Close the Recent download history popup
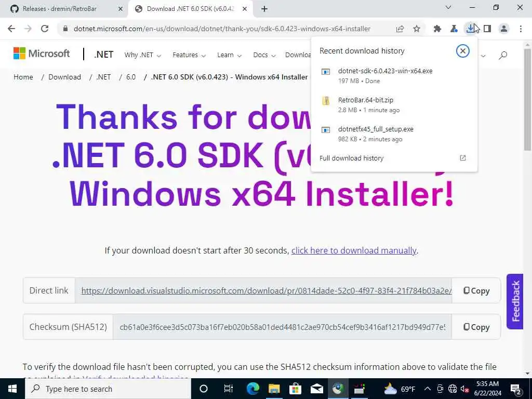This screenshot has height=399, width=532. [x=462, y=51]
